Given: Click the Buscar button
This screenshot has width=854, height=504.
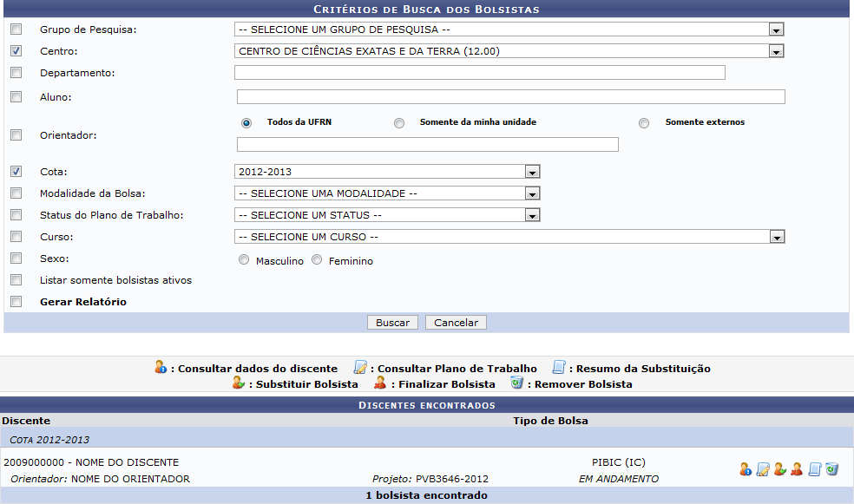Looking at the screenshot, I should click(x=392, y=322).
